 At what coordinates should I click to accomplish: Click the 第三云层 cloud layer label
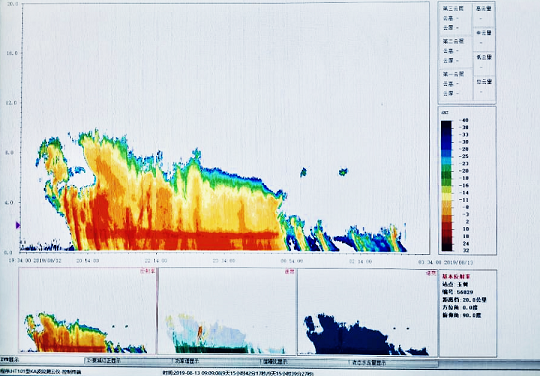tap(453, 9)
